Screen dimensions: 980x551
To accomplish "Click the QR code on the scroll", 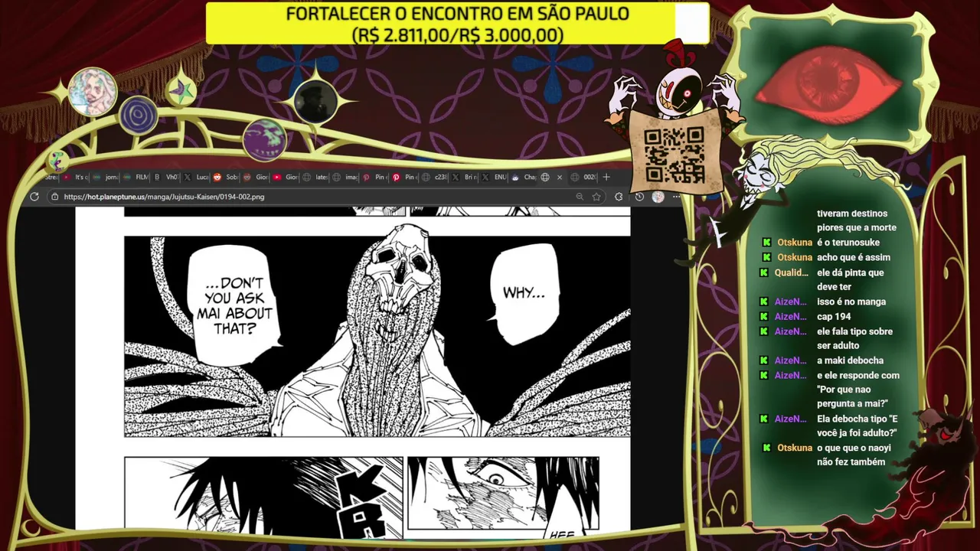I will click(674, 155).
